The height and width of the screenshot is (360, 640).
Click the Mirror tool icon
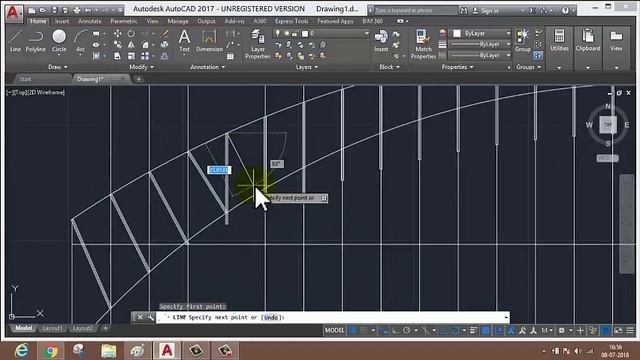point(131,44)
